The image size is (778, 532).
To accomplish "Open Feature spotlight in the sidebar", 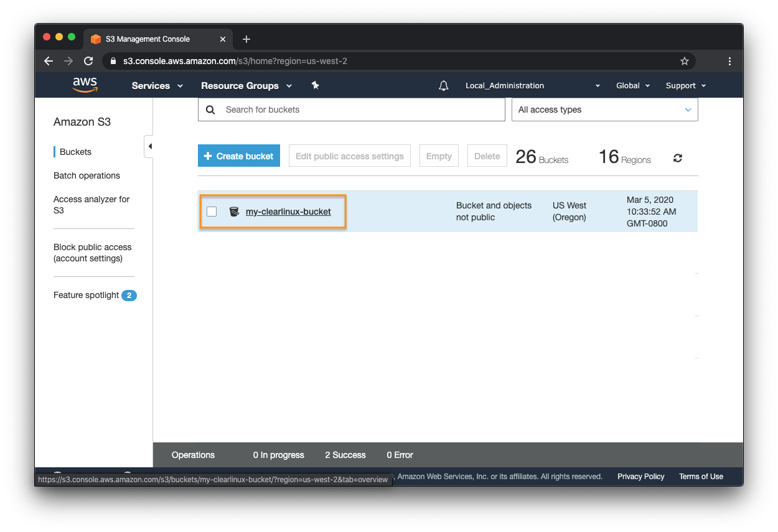I will [x=86, y=295].
